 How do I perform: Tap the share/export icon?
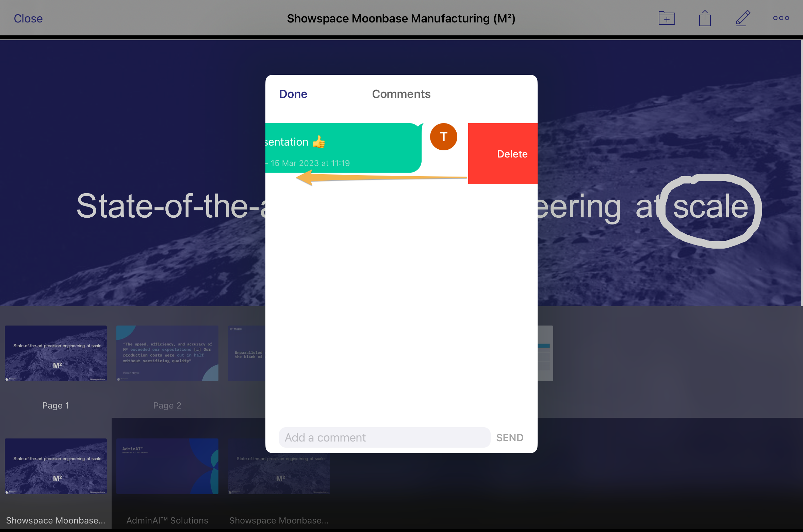(x=705, y=18)
